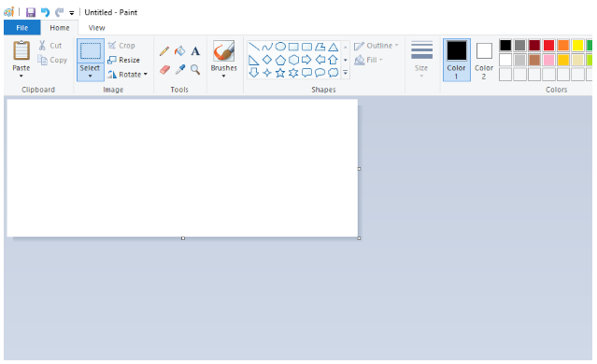Choose the Diamond shape
This screenshot has width=597, height=364.
tap(267, 60)
